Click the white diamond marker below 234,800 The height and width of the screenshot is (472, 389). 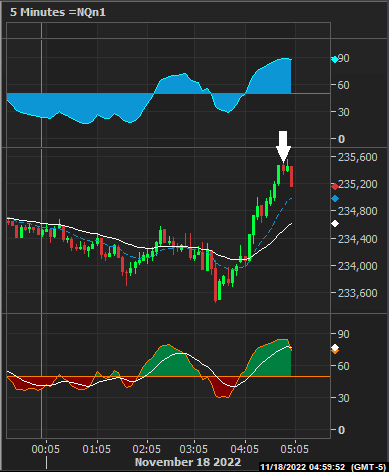(x=335, y=224)
